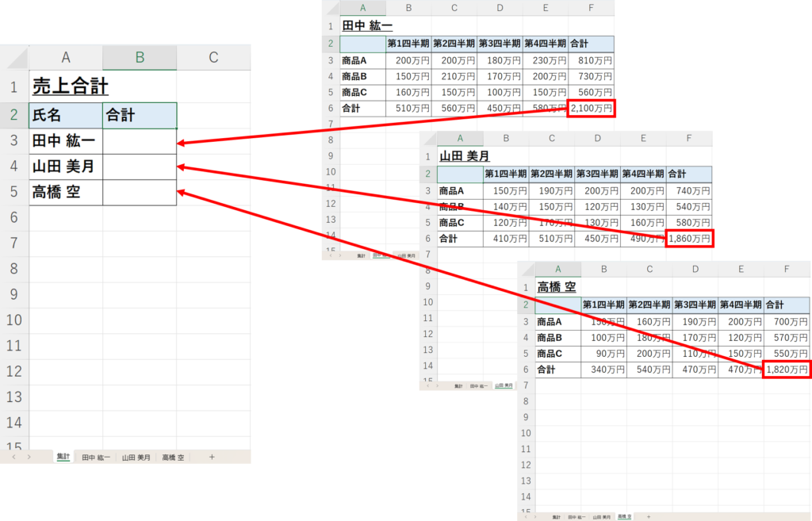812x521 pixels.
Task: Click select-all corner of 田中 紘一 sheet
Action: coord(330,8)
